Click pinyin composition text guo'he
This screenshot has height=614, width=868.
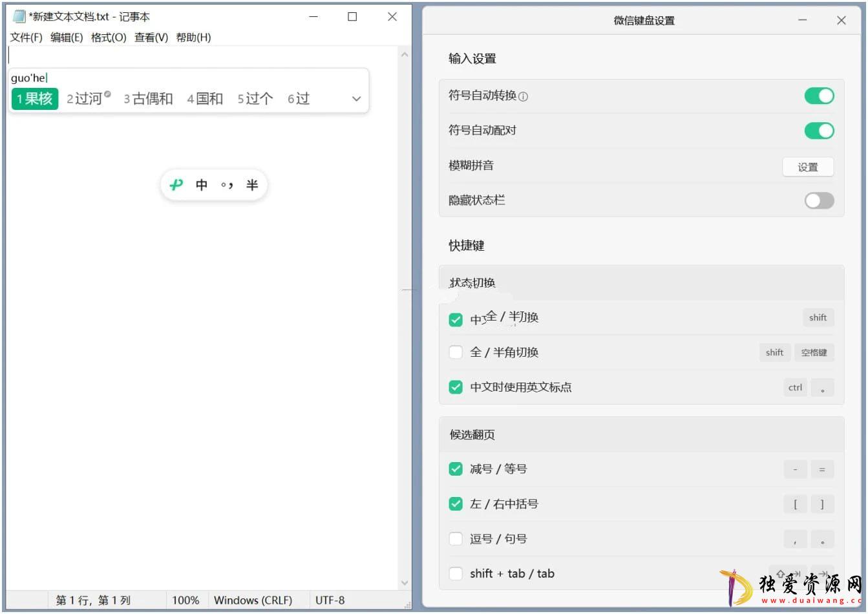pyautogui.click(x=29, y=78)
